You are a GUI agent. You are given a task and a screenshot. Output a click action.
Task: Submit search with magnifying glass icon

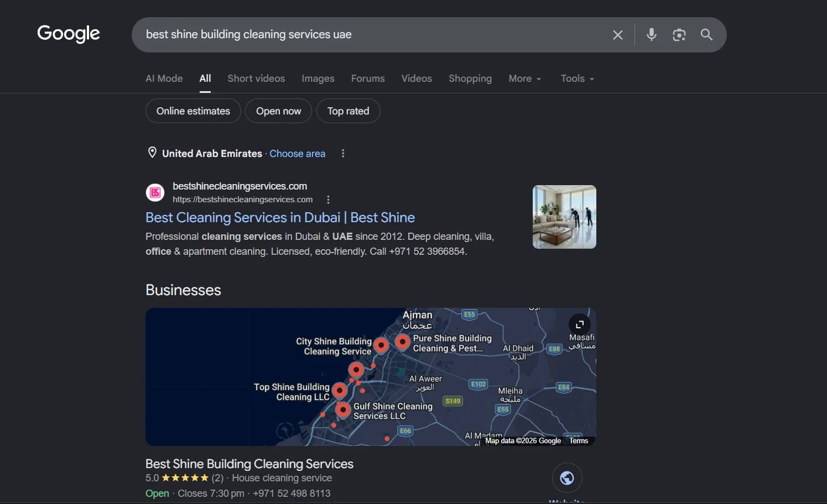[x=706, y=34]
